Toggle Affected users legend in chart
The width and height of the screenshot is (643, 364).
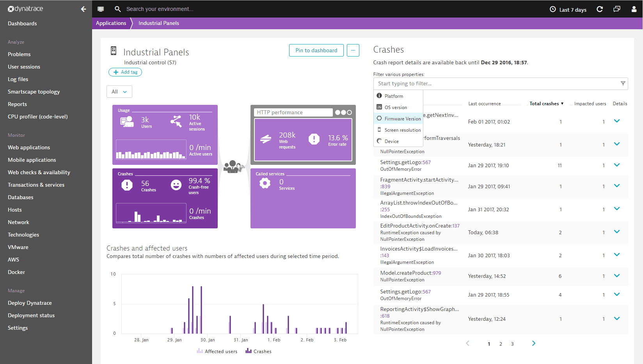coord(217,351)
